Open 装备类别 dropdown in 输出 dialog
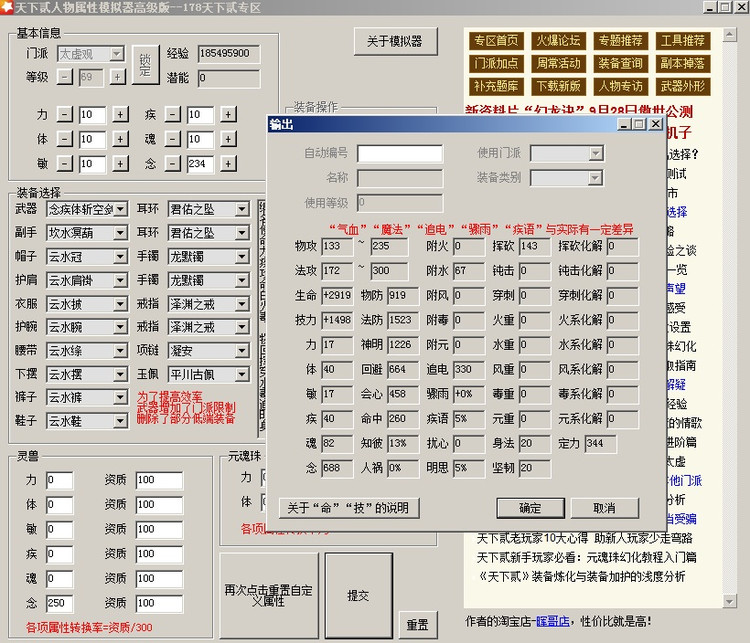 pos(595,178)
